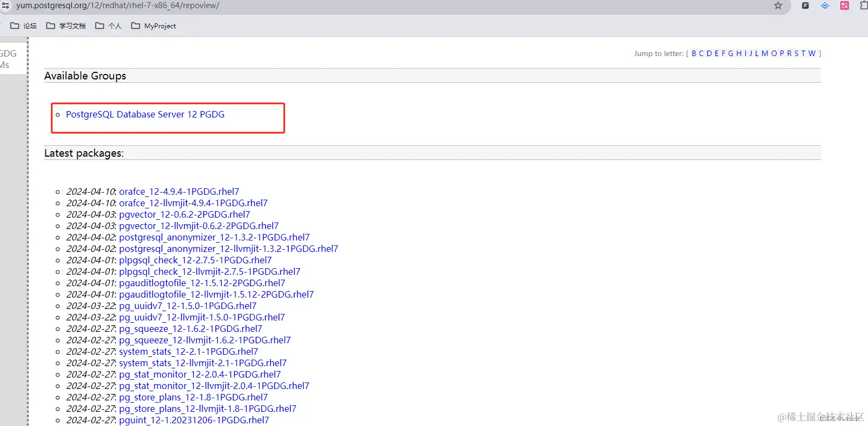This screenshot has width=868, height=426.
Task: Open postgresql_anonymizer_12-llvmjit-1.3.2 package link
Action: coord(229,249)
